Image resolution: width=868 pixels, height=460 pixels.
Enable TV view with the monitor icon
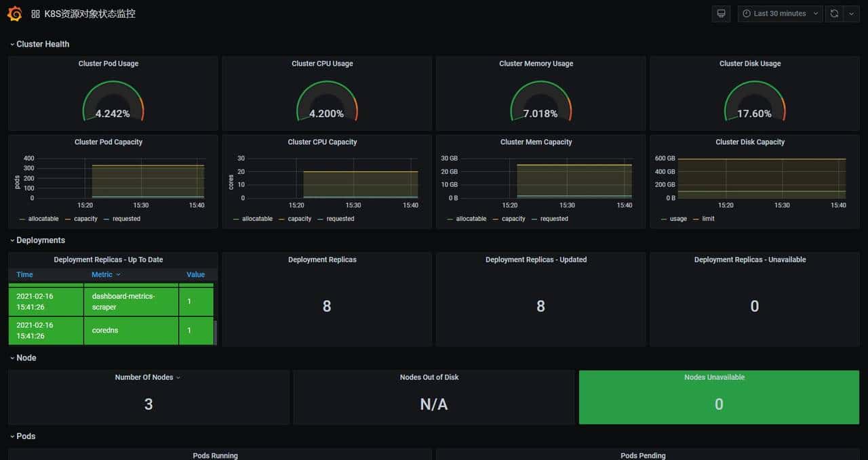pyautogui.click(x=720, y=13)
